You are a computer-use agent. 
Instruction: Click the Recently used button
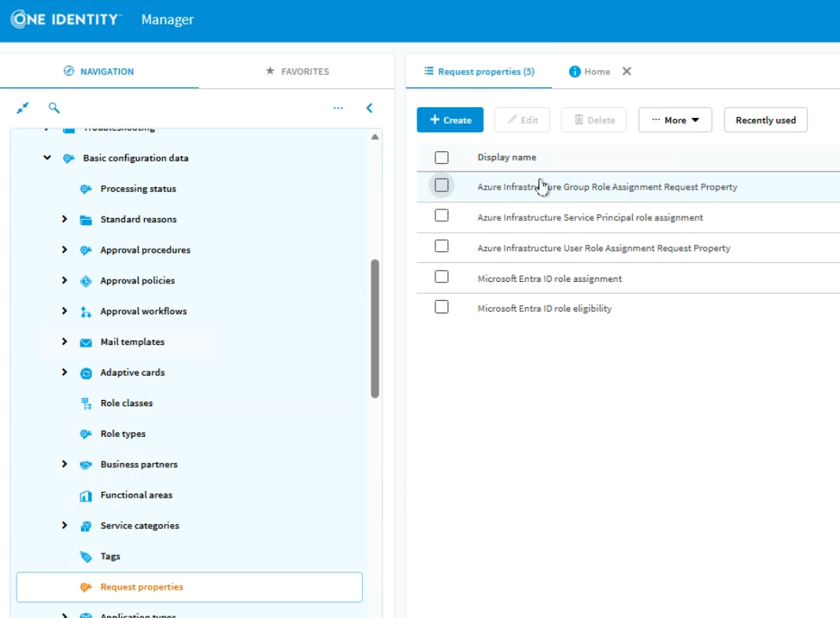coord(765,120)
